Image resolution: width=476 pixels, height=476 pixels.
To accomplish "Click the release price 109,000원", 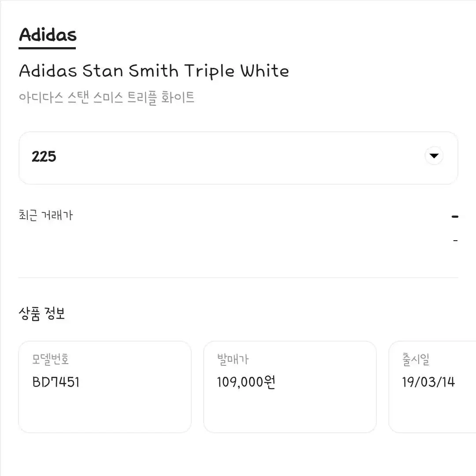I will (246, 382).
